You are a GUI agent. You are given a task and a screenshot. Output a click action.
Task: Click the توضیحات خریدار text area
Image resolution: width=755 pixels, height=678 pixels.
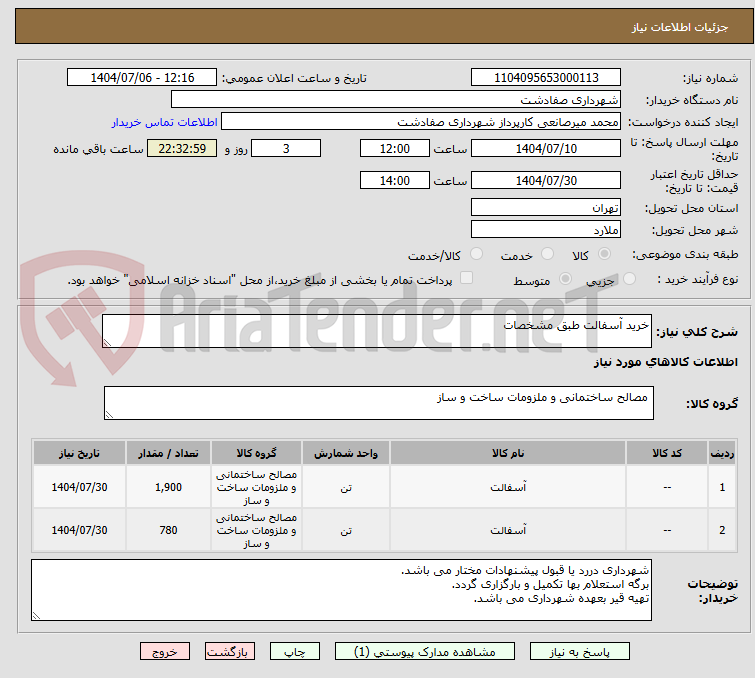coord(341,590)
